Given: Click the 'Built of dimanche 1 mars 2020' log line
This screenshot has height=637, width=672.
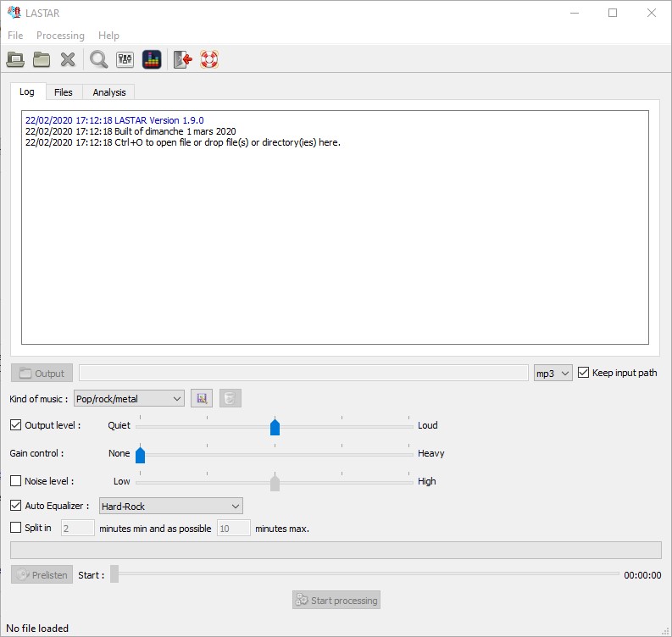Looking at the screenshot, I should click(x=131, y=131).
